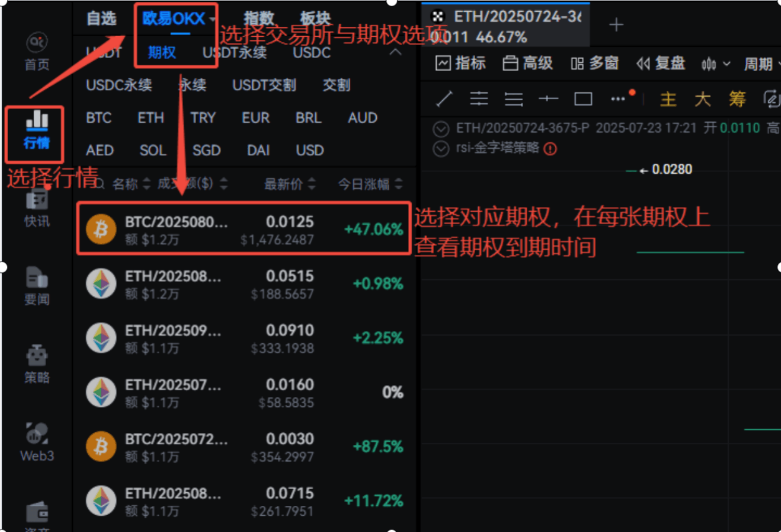Sort the list by 最新价 column
The width and height of the screenshot is (781, 532).
coord(290,184)
